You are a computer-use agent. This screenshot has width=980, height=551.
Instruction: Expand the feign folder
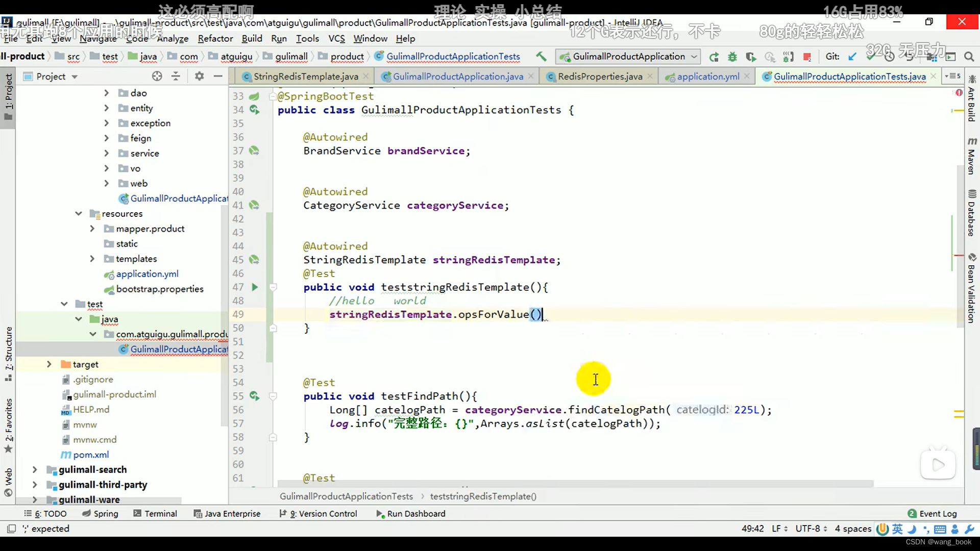click(x=106, y=138)
